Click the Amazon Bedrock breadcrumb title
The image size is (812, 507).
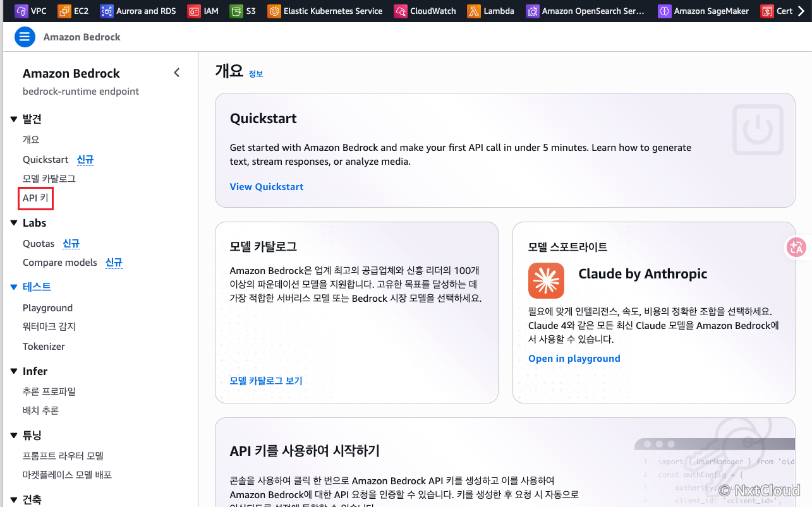(x=82, y=37)
